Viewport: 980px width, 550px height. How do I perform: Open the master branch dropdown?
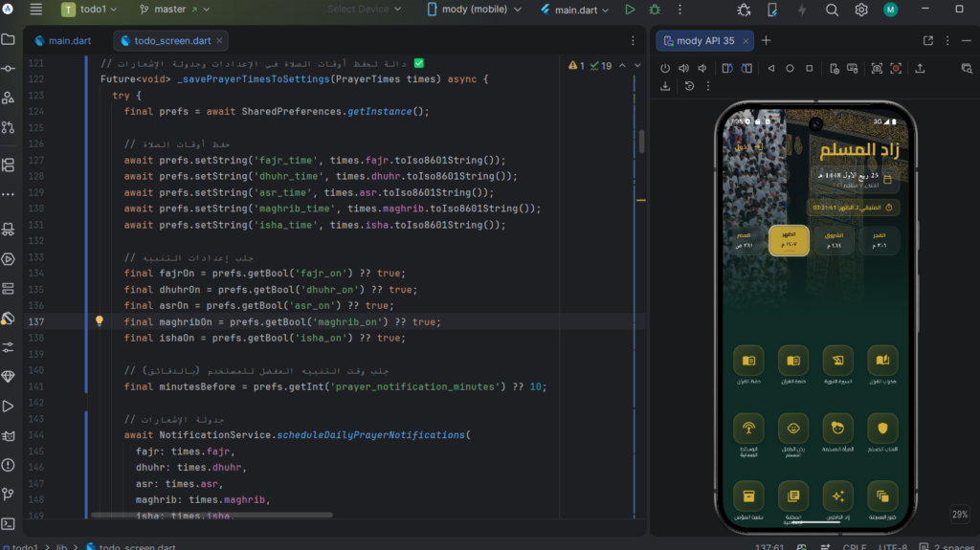click(x=174, y=10)
